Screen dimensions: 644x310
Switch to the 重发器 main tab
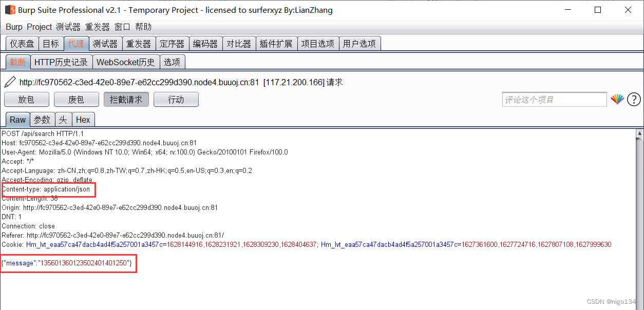coord(139,44)
